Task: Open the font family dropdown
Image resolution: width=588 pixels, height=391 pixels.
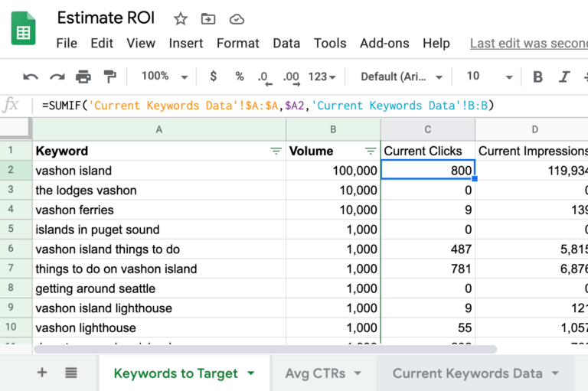Action: (x=401, y=77)
